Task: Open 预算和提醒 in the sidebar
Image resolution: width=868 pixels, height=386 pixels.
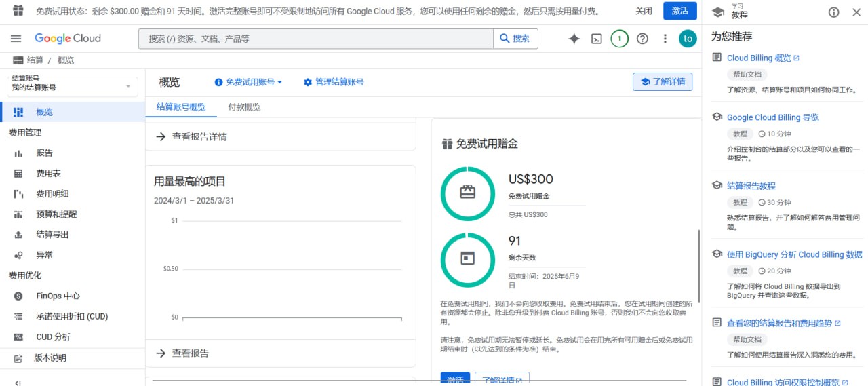Action: tap(73, 214)
